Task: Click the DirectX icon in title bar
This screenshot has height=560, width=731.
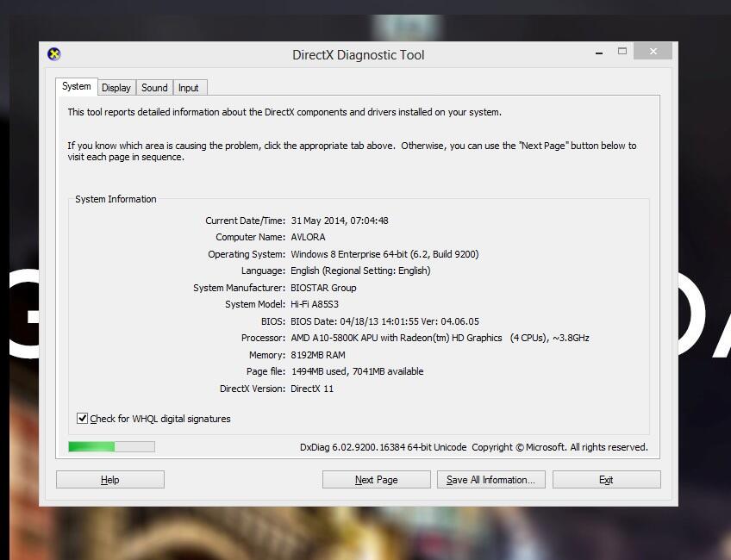Action: [54, 54]
